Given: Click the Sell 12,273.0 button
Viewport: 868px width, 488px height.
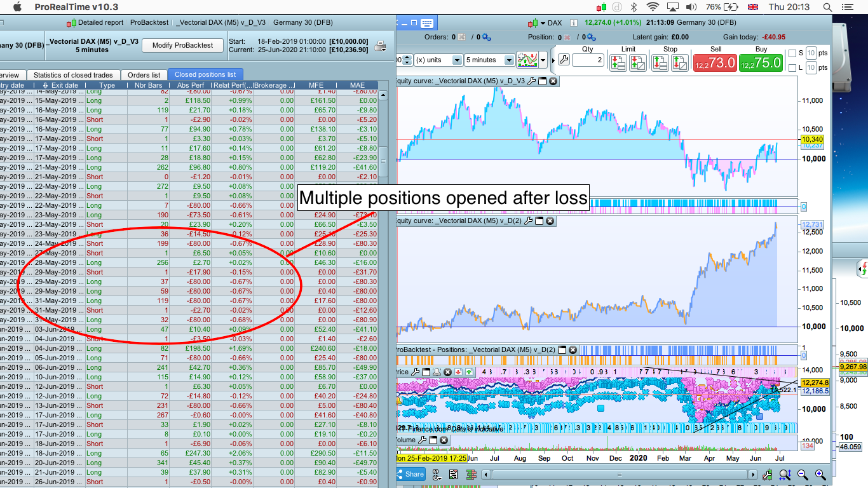Looking at the screenshot, I should (715, 63).
